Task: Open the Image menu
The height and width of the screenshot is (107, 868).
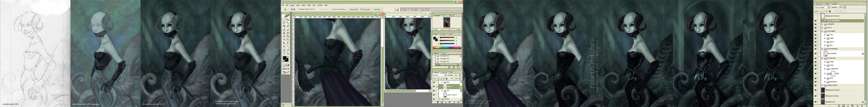Action: point(292,5)
